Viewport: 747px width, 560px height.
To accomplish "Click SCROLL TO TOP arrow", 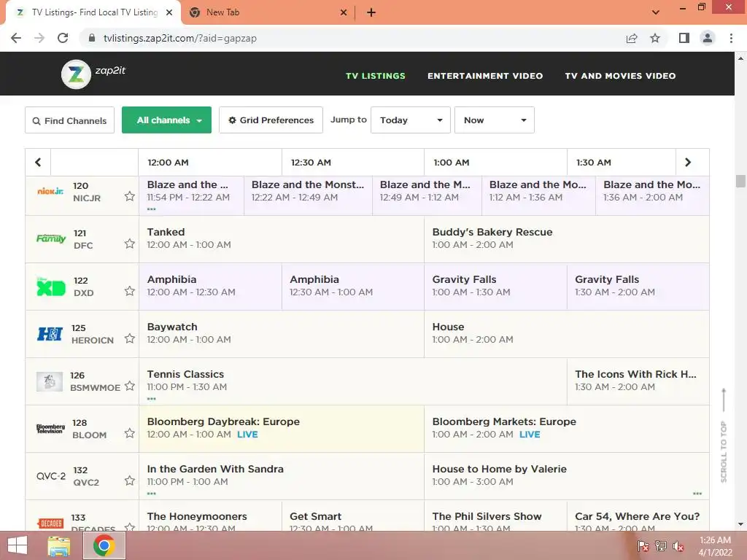I will click(x=724, y=400).
